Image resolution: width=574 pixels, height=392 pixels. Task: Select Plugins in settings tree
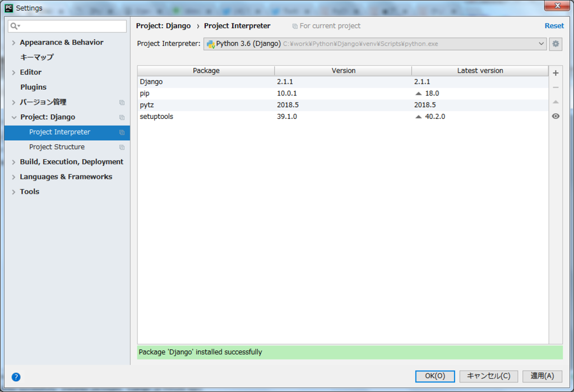point(33,87)
